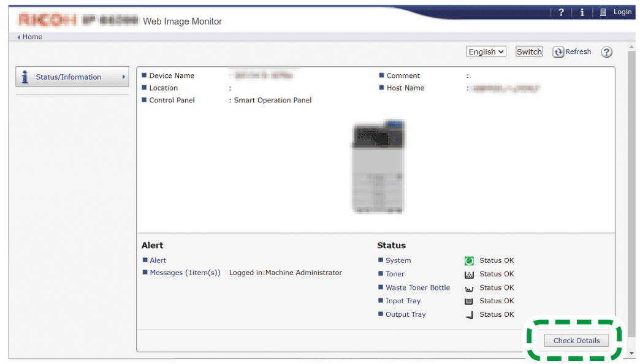The image size is (640, 364).
Task: Click the Input Tray status icon
Action: tap(469, 300)
